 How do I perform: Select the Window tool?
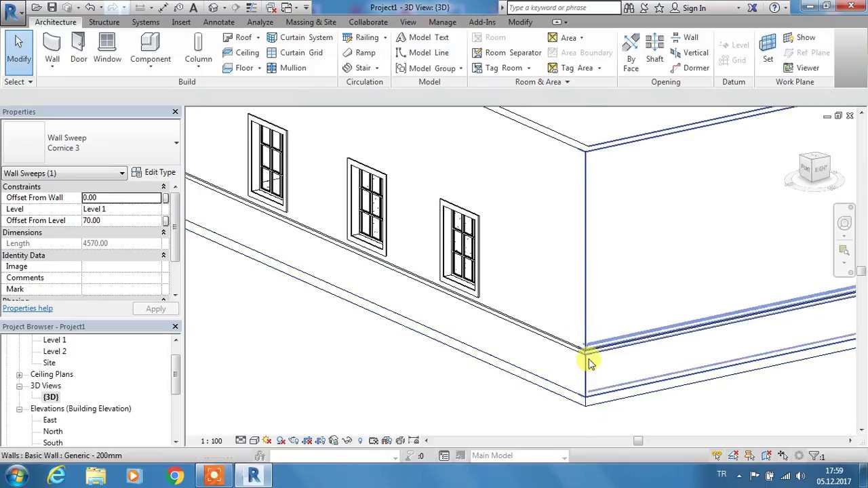pyautogui.click(x=107, y=49)
